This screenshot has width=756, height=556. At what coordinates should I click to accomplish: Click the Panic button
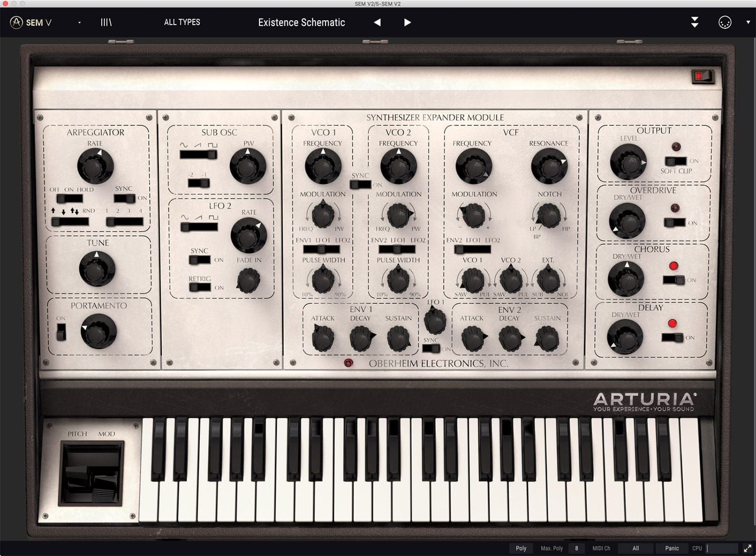671,548
